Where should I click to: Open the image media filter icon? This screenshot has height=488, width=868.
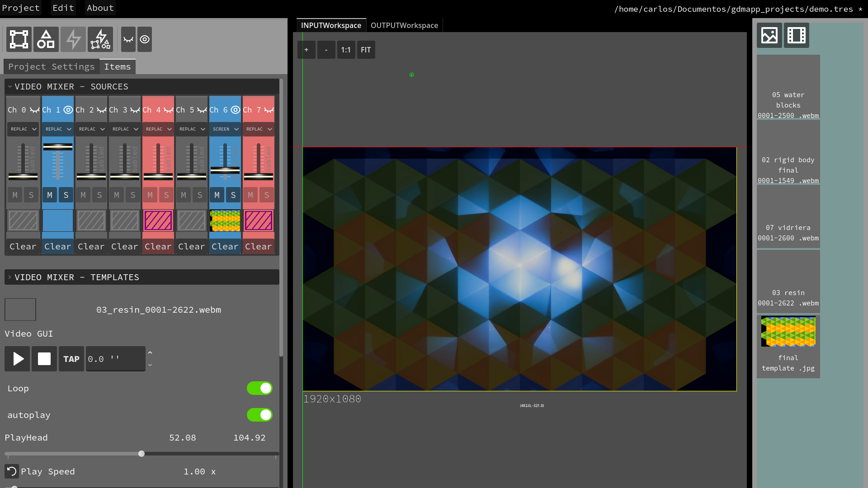[x=769, y=35]
